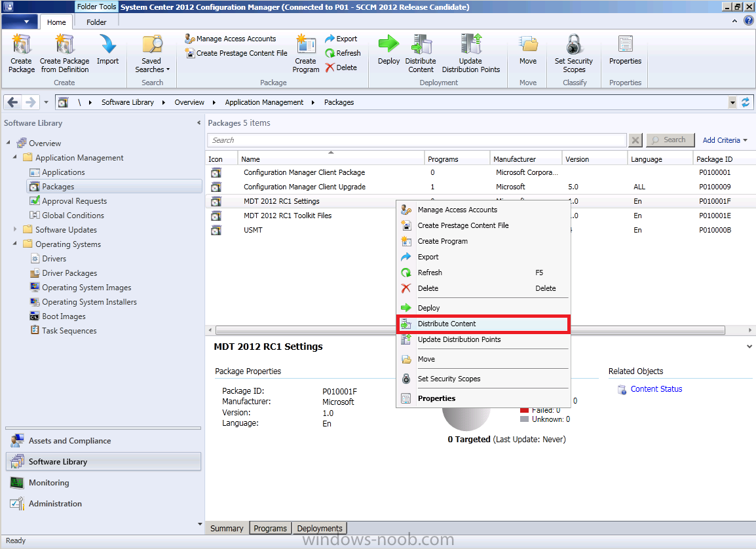Sort by the Name column header
756x549 pixels.
[331, 159]
